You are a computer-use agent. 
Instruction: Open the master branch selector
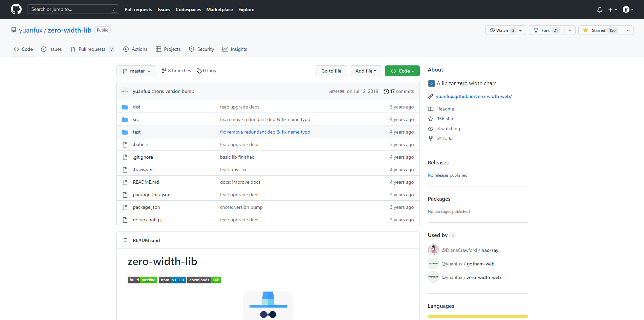136,71
